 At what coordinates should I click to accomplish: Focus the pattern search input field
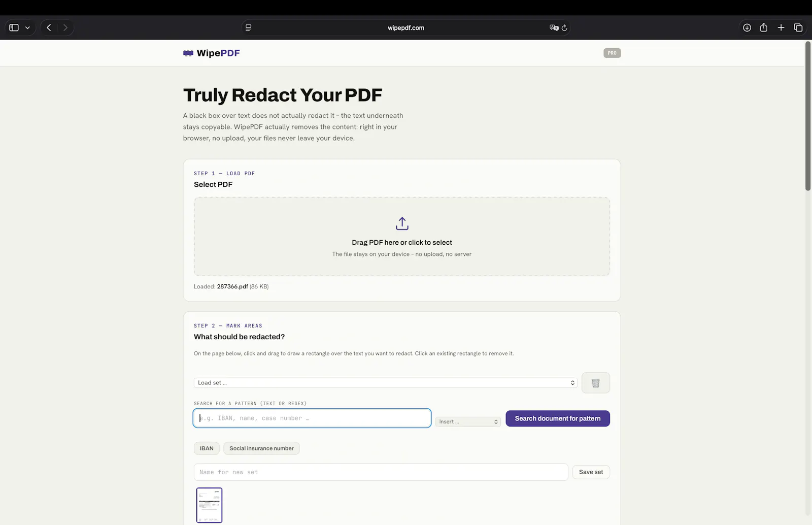click(x=312, y=418)
